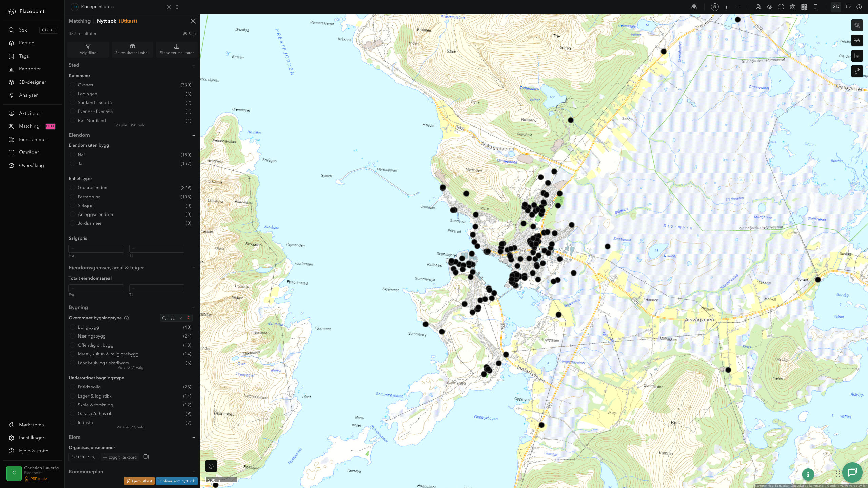868x488 pixels.
Task: Show map info from top toolbar
Action: tap(859, 7)
